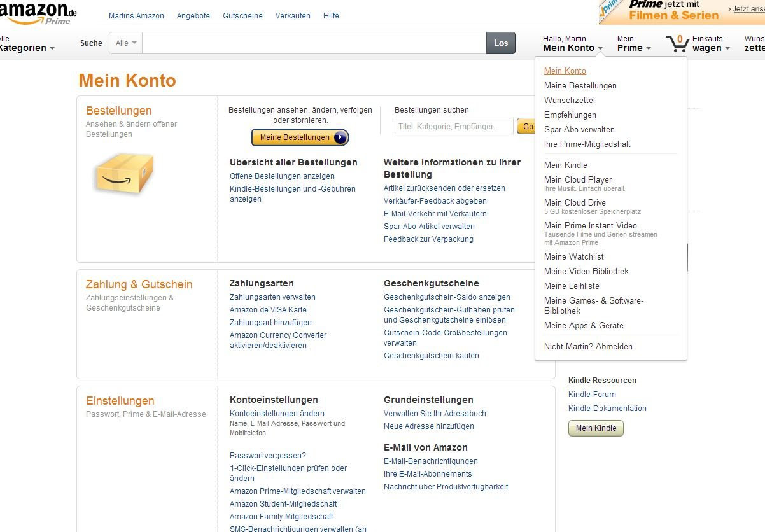Screen dimensions: 765x532
Task: Open Gutschein-Code-Großbestellungen verwalten link
Action: [446, 338]
